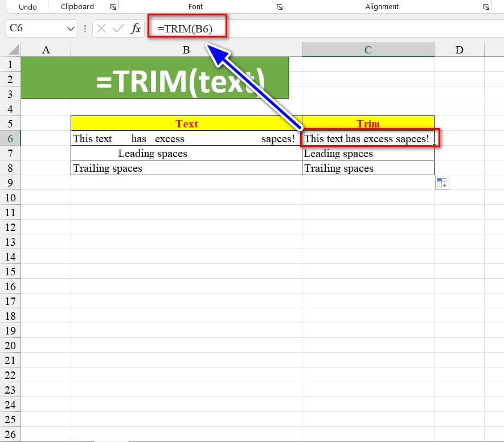Screen dimensions: 504x442
Task: Open the Alignment settings dialog launcher
Action: point(486,7)
